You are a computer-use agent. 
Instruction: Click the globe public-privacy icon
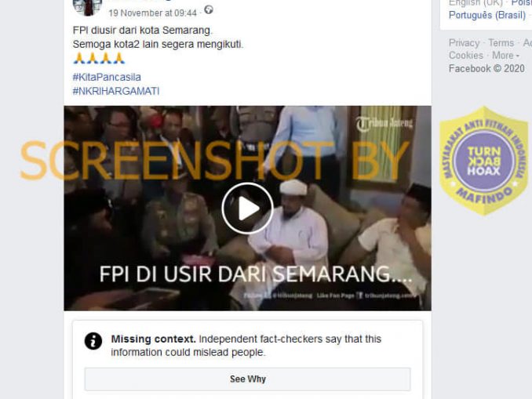209,10
